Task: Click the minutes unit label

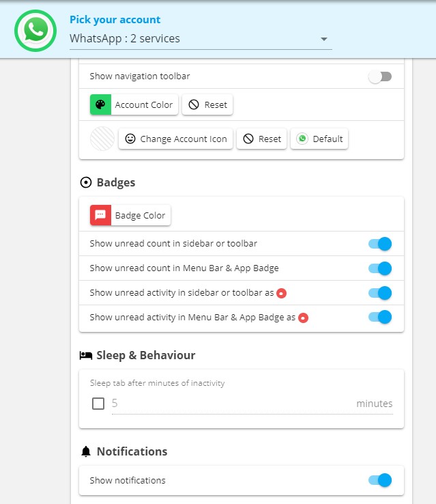Action: pyautogui.click(x=375, y=404)
